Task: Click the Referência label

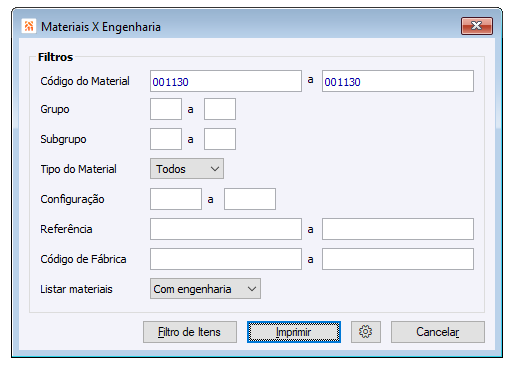Action: click(66, 229)
